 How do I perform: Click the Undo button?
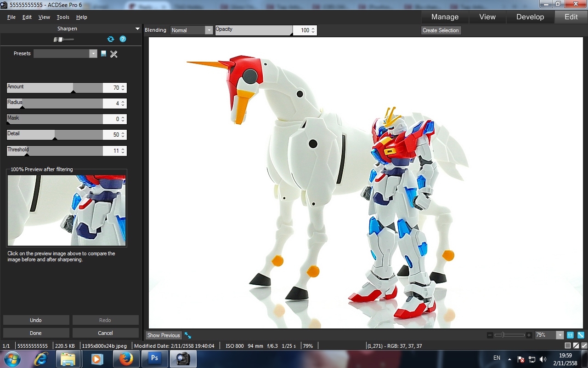[36, 320]
